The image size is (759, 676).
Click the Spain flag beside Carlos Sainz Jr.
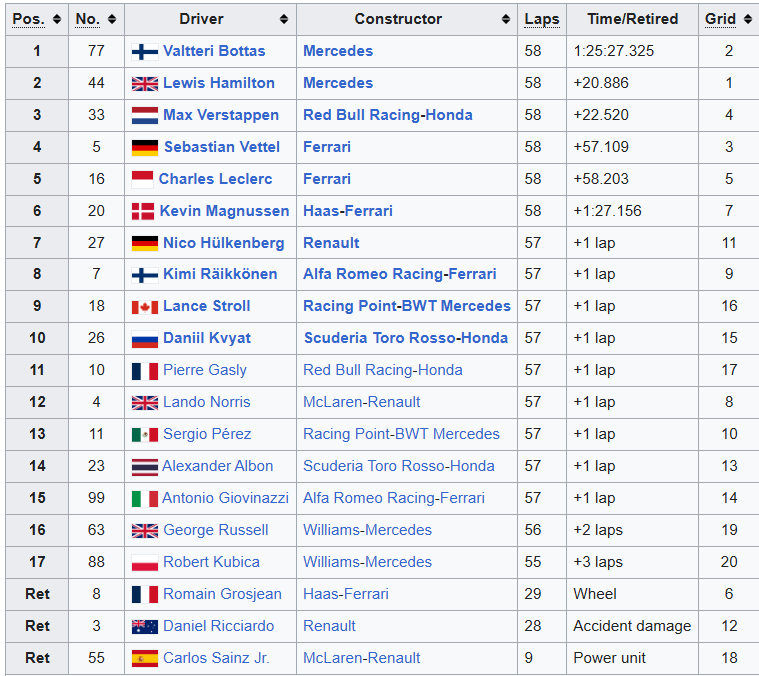pos(145,658)
